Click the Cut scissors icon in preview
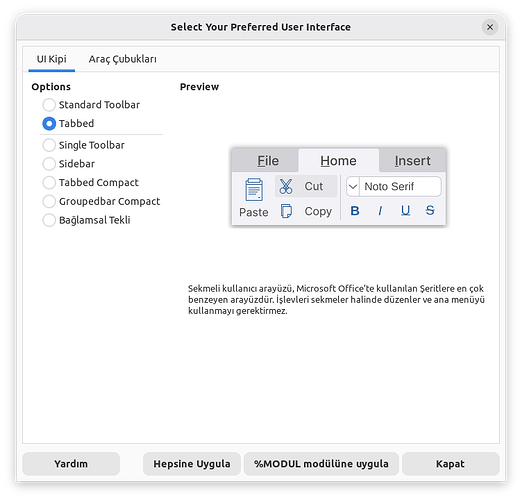 point(286,186)
